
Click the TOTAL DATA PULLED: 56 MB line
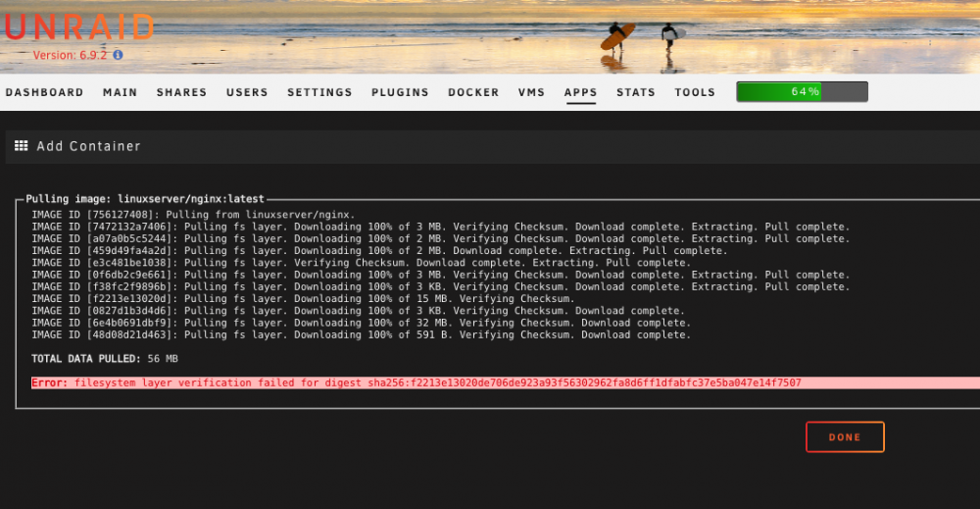pyautogui.click(x=105, y=359)
